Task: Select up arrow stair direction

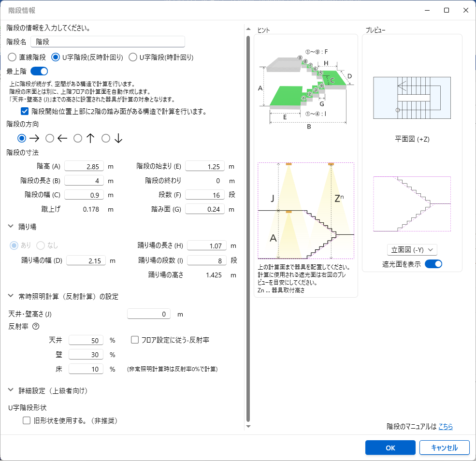Action: click(78, 138)
